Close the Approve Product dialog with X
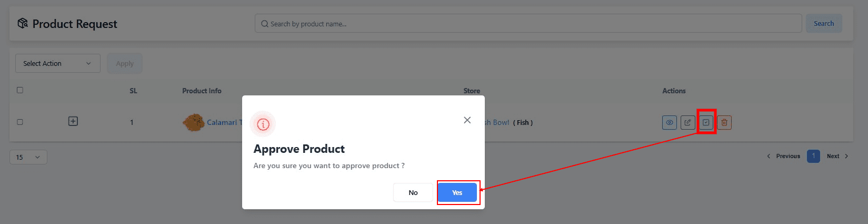868x224 pixels. pos(467,120)
